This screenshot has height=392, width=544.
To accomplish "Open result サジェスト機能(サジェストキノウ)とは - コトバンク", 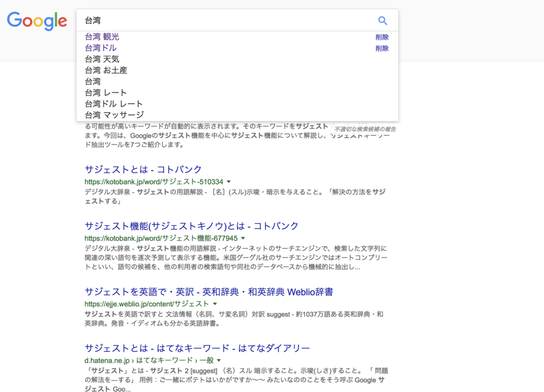I will tap(191, 226).
